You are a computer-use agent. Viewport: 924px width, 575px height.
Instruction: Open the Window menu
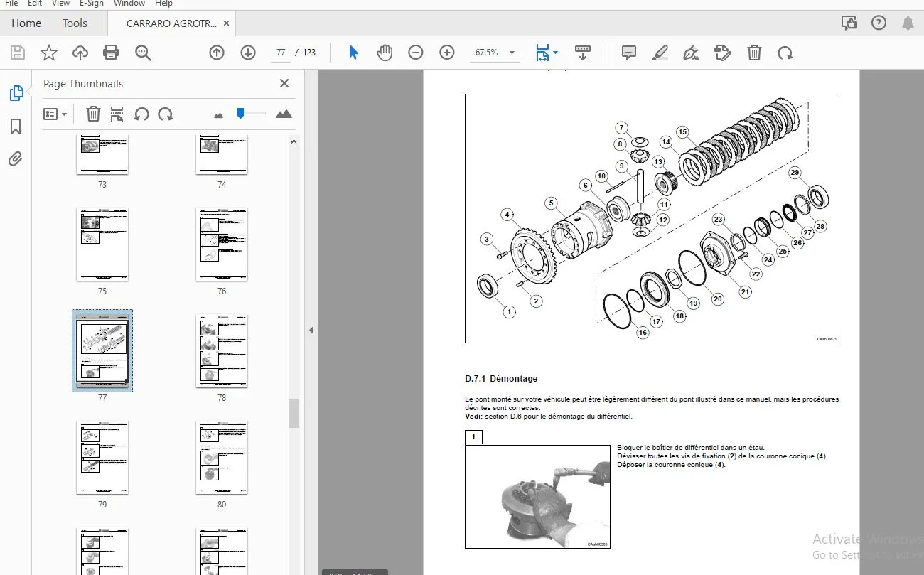[x=129, y=4]
